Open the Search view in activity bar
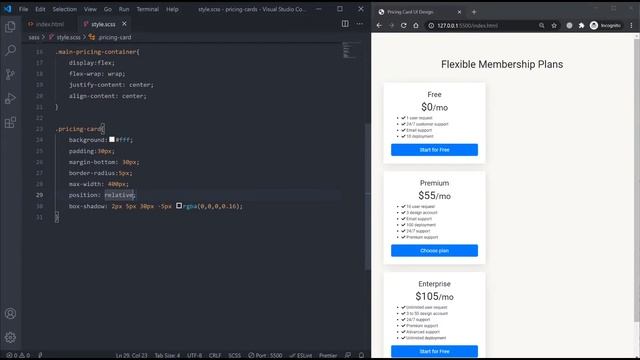 click(10, 50)
